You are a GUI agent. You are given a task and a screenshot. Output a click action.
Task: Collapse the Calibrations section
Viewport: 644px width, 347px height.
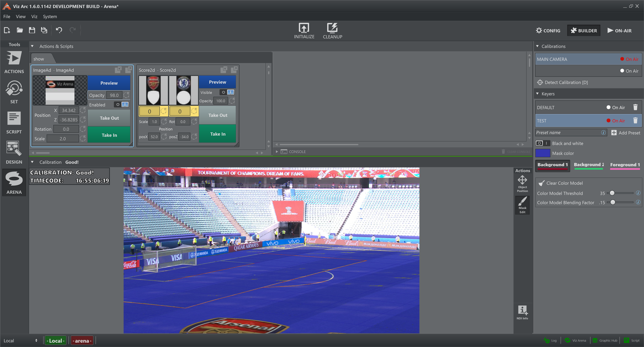tap(538, 46)
